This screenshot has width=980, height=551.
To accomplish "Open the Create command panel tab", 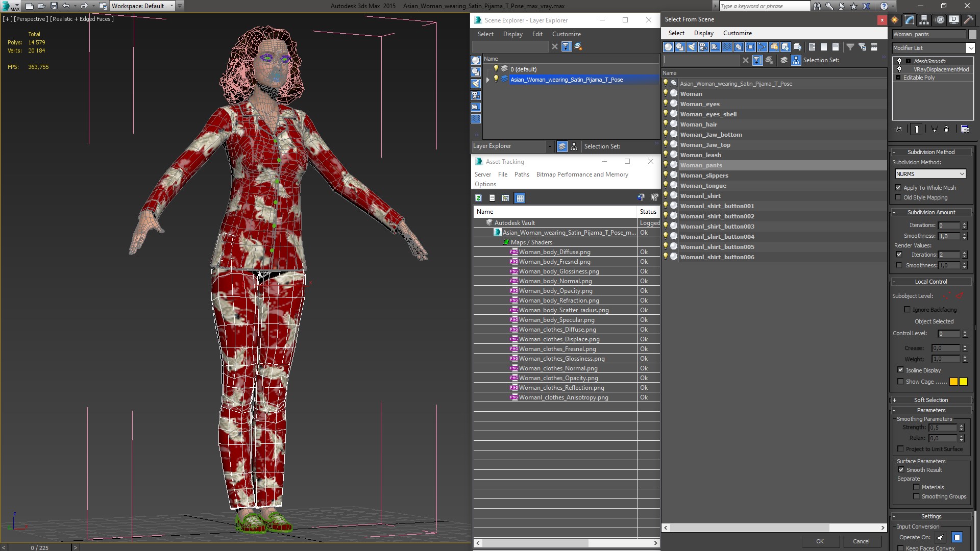I will point(895,20).
